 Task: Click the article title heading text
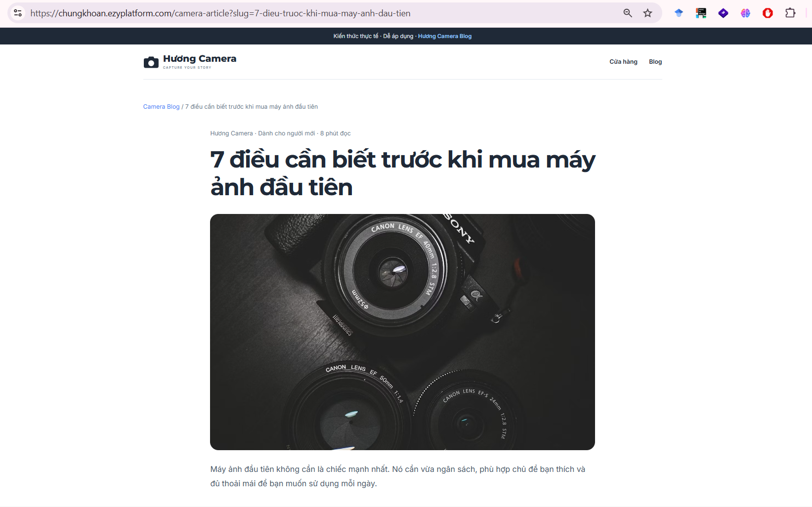click(402, 173)
